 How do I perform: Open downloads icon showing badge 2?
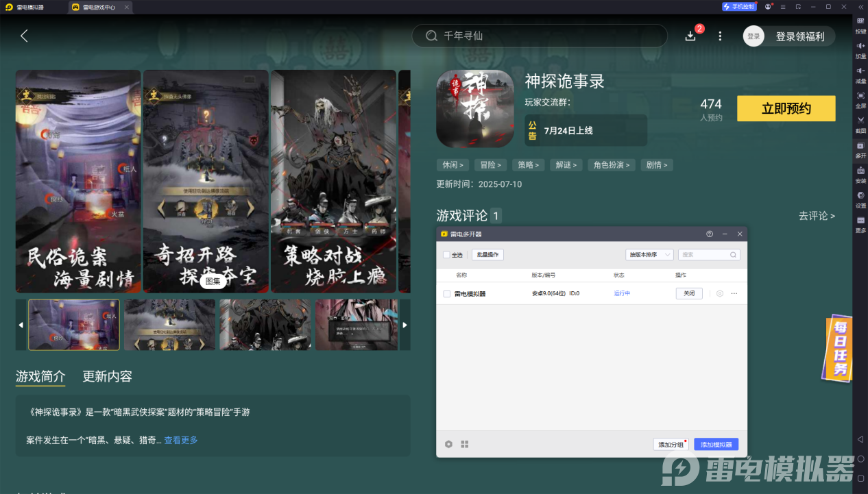coord(691,36)
